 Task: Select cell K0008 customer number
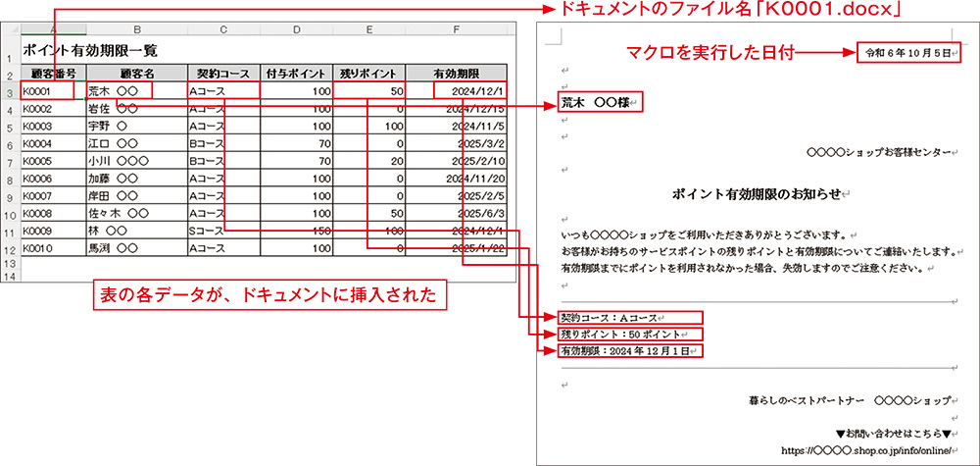[54, 213]
